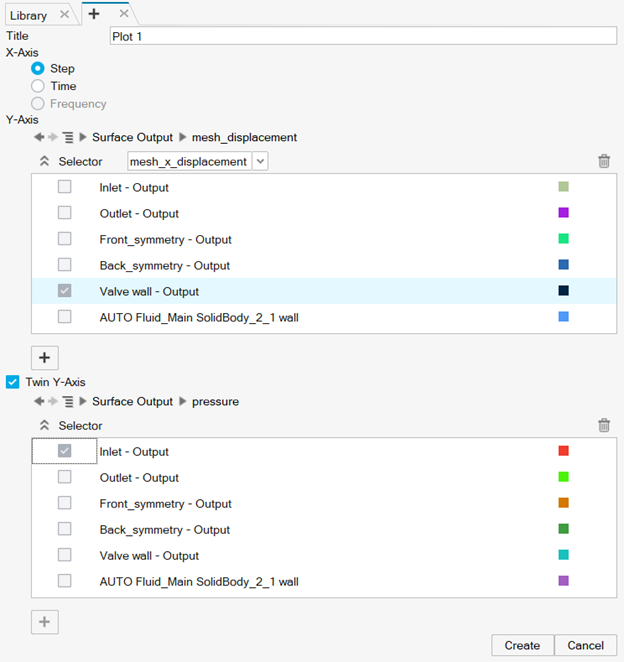Select the Time radio button for X-Axis
The height and width of the screenshot is (662, 624).
pyautogui.click(x=38, y=86)
